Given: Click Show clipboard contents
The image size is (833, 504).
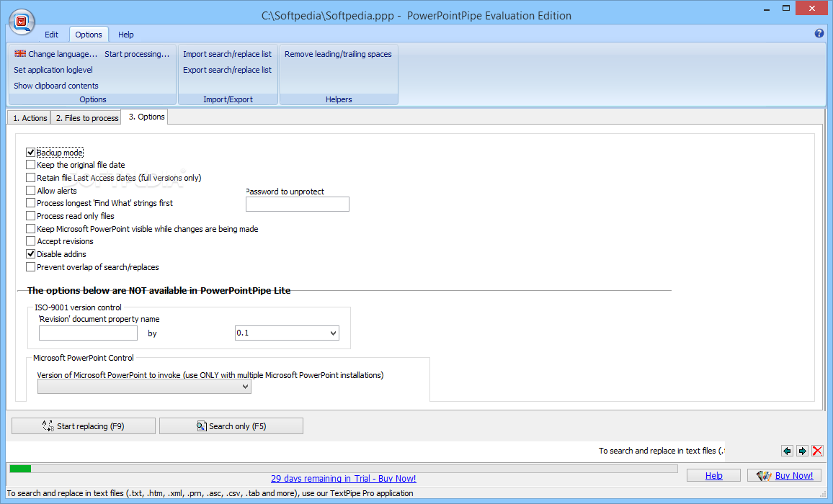Looking at the screenshot, I should click(x=55, y=86).
